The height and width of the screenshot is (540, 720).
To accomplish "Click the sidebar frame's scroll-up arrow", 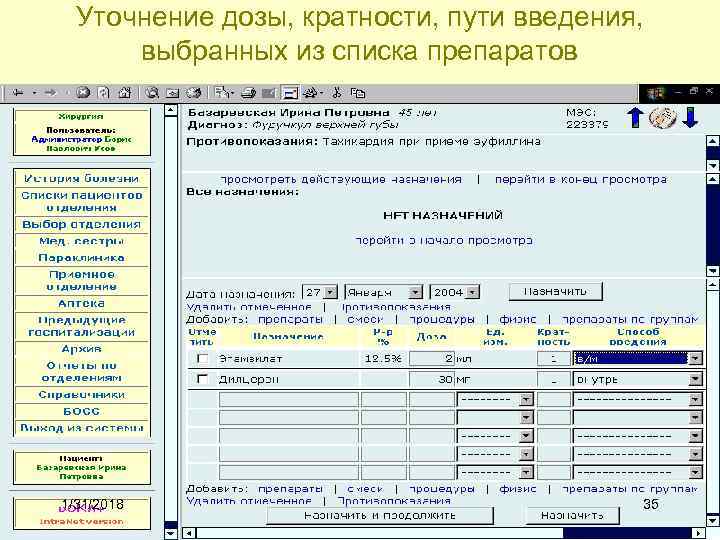I will pos(171,110).
